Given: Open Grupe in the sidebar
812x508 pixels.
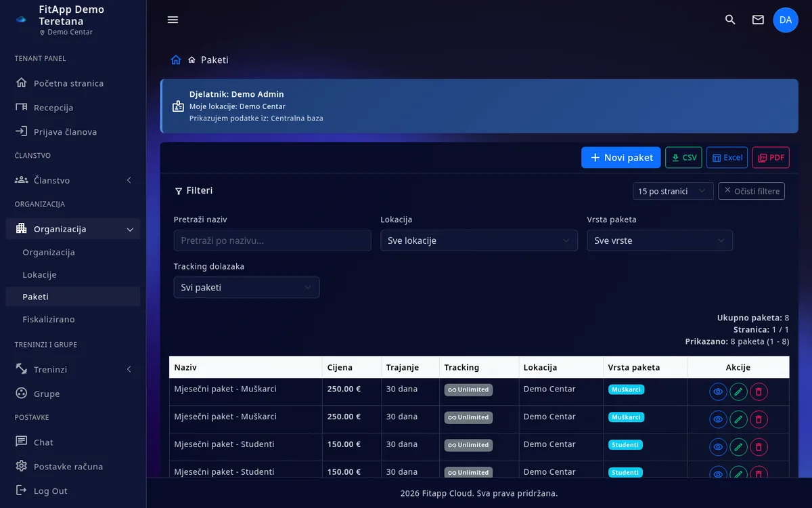Looking at the screenshot, I should [73, 394].
